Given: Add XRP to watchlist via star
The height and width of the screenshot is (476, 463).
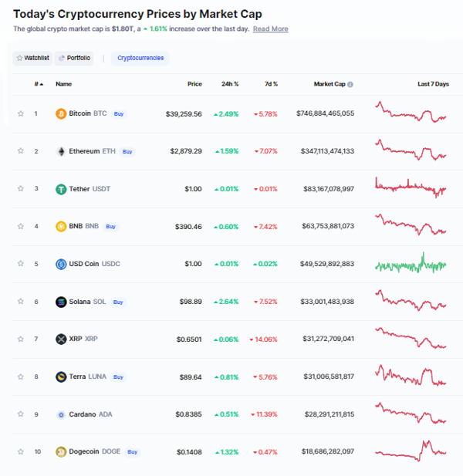Looking at the screenshot, I should point(21,339).
